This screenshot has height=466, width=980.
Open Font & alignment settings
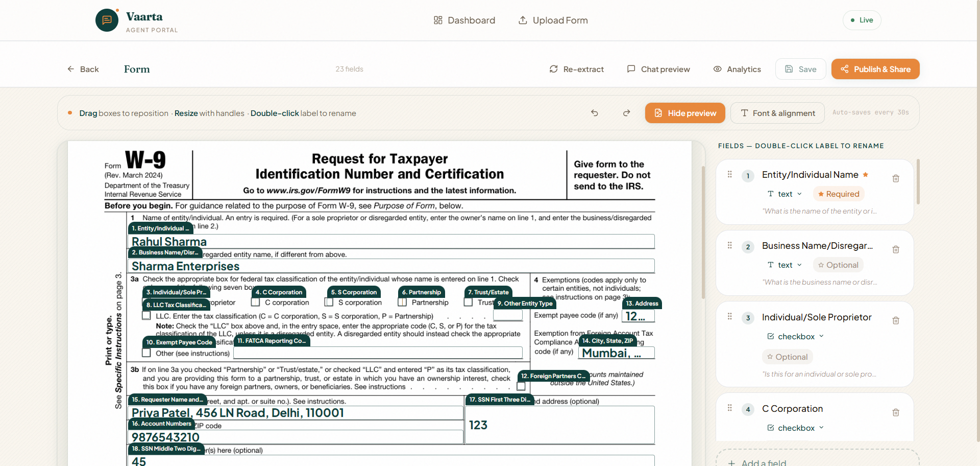point(777,113)
